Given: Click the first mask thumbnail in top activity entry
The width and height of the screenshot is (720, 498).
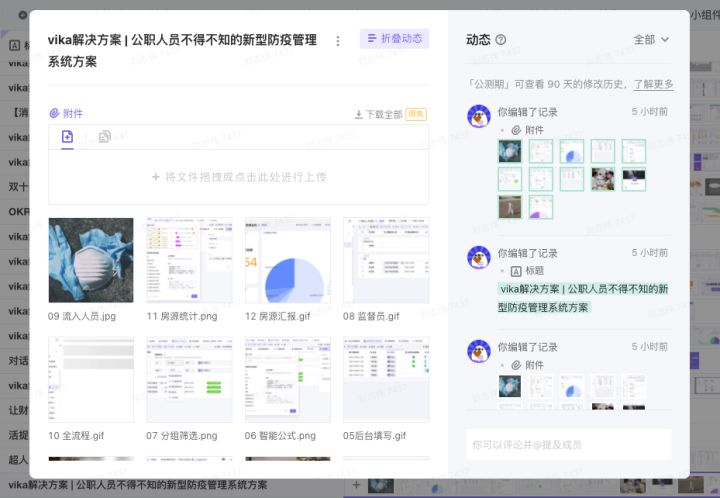Looking at the screenshot, I should pyautogui.click(x=510, y=151).
